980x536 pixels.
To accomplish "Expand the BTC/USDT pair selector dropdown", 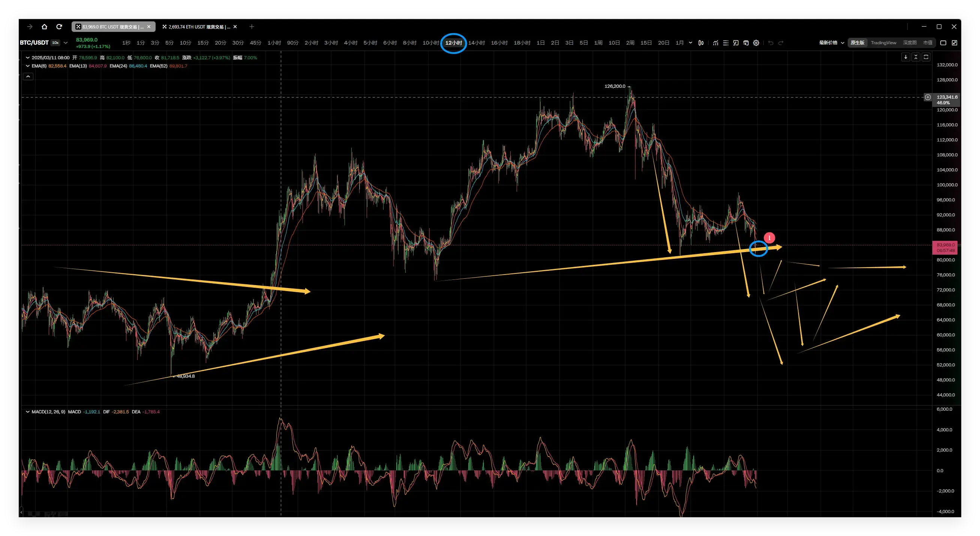I will tap(66, 43).
